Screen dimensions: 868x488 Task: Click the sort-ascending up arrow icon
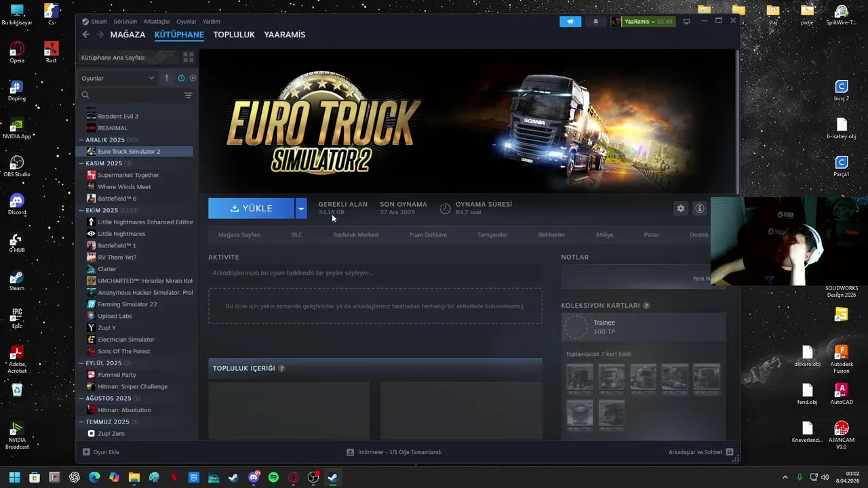167,78
